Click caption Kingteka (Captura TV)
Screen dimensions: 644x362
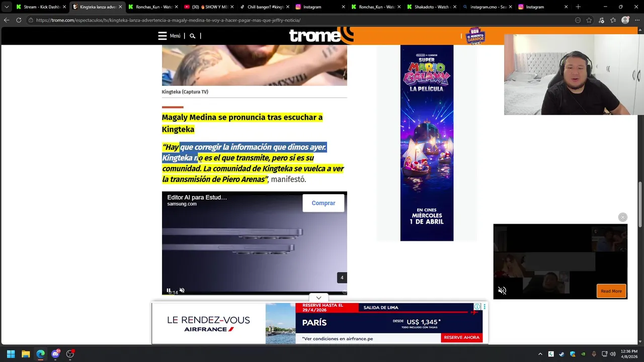click(x=185, y=92)
